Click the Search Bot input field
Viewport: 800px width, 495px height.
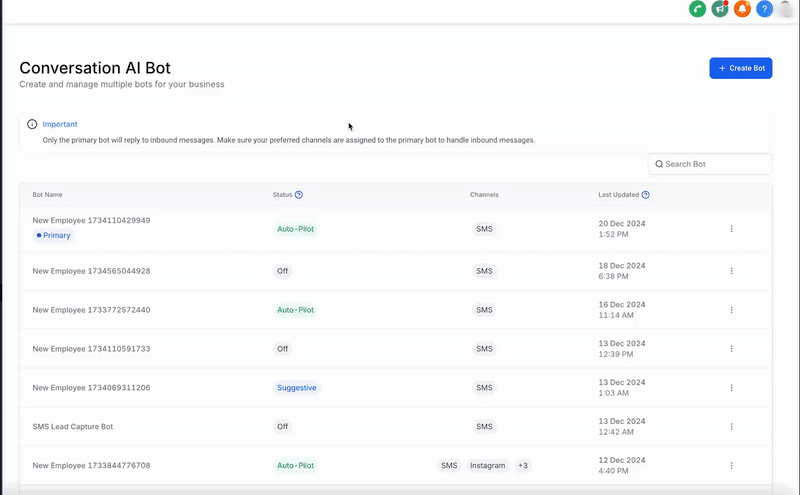point(710,164)
